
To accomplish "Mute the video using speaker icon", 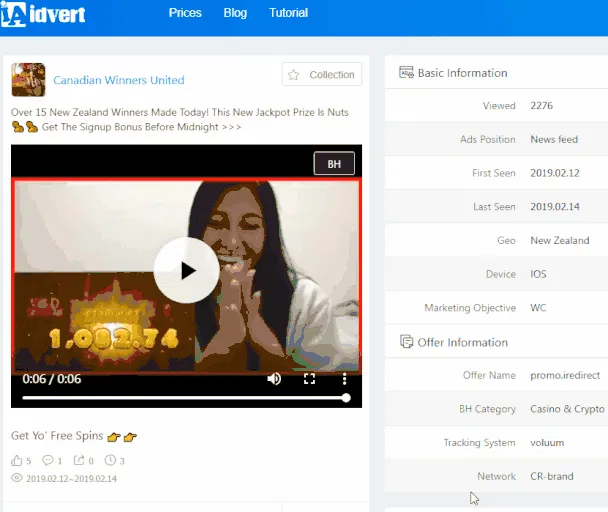I will pyautogui.click(x=274, y=379).
